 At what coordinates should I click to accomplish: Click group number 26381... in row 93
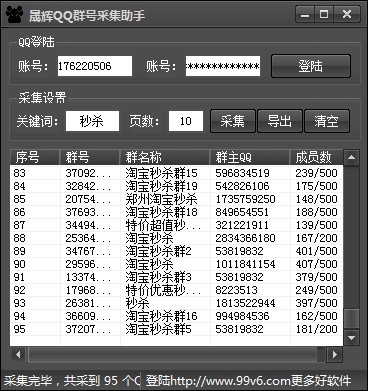point(88,303)
